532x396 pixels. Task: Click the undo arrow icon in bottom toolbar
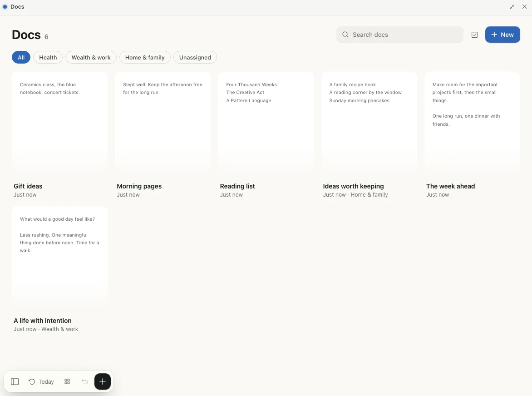click(85, 382)
